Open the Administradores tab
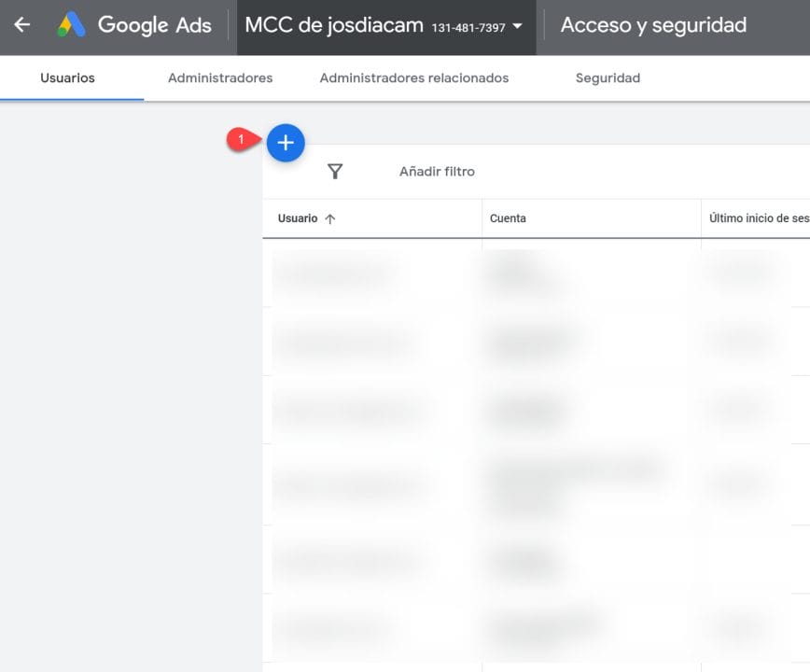This screenshot has height=672, width=810. 220,78
